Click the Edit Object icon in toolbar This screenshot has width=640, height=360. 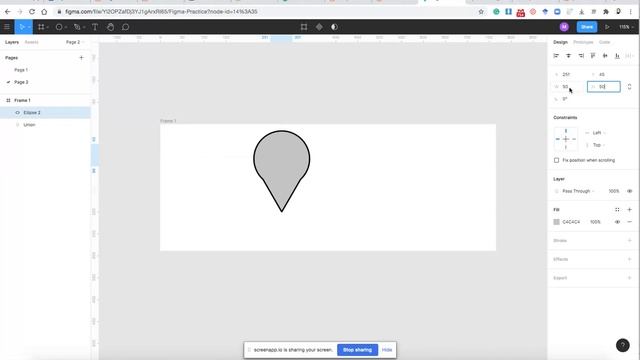304,27
